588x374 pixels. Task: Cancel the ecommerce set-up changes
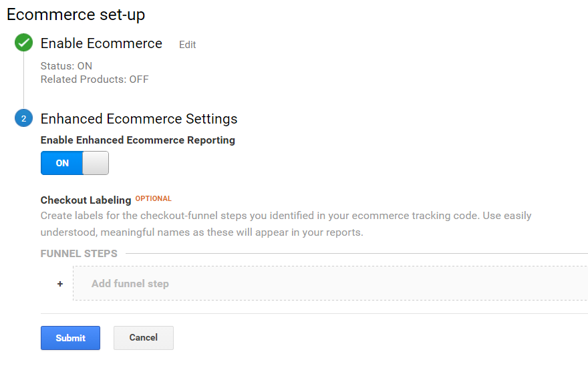tap(144, 338)
